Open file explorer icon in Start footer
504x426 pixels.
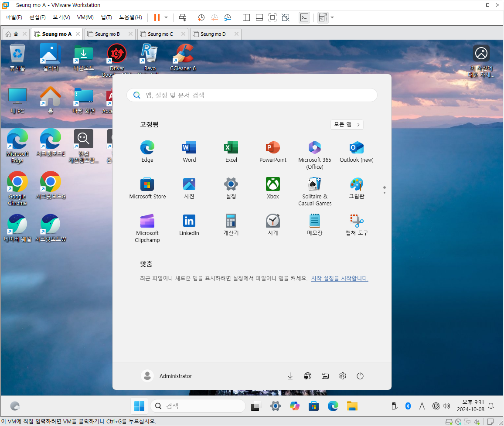pyautogui.click(x=325, y=376)
